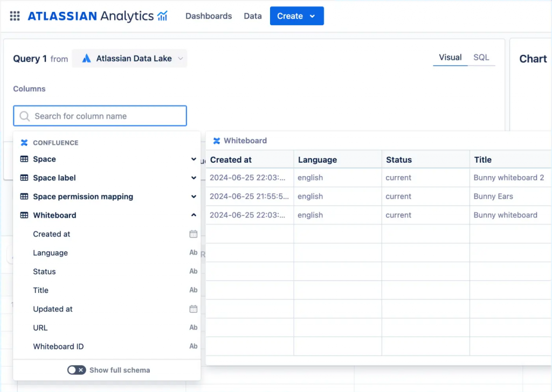Screen dimensions: 552x392
Task: Open Data in the top navigation
Action: (x=253, y=16)
